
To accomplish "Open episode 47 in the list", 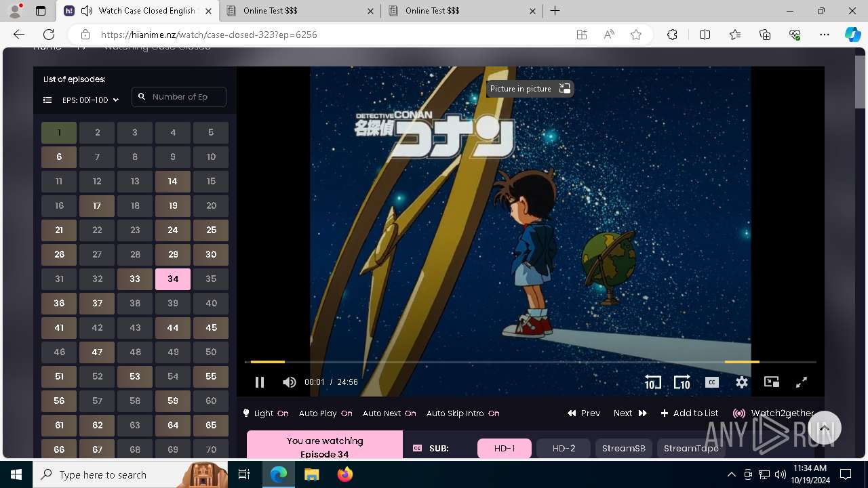I will (x=97, y=352).
